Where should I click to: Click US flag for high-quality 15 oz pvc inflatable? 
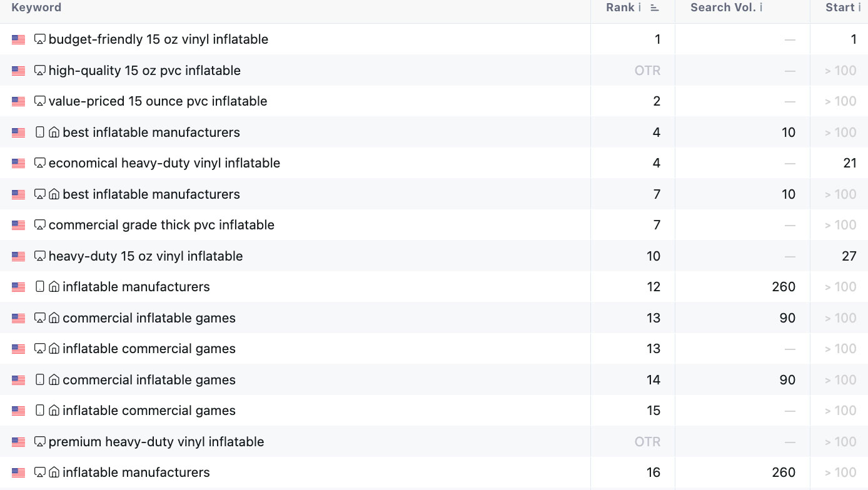(x=18, y=71)
